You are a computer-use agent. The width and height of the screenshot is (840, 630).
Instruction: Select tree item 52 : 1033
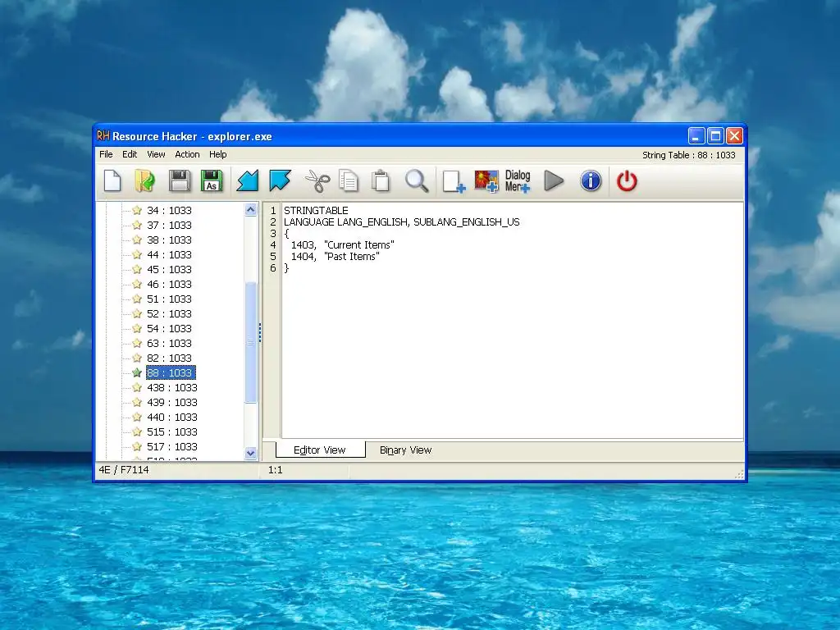tap(169, 313)
